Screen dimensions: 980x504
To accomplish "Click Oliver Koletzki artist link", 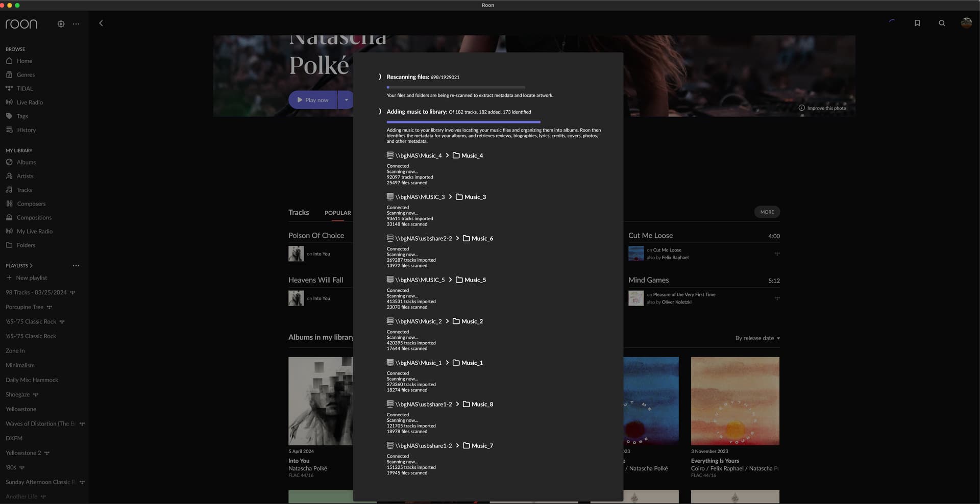I will (676, 302).
